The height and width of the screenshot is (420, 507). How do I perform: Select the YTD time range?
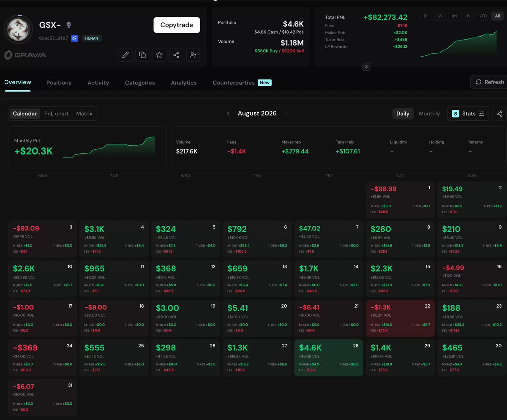(x=483, y=16)
